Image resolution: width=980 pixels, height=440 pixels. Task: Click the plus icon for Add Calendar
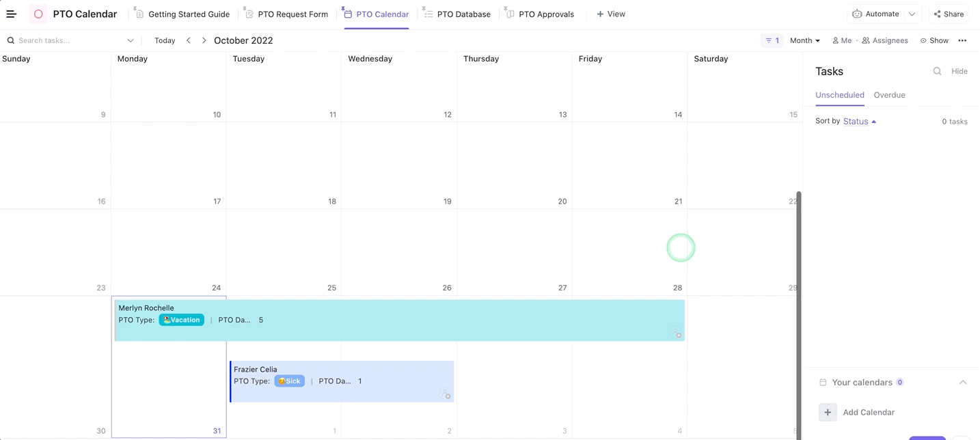[x=828, y=412]
